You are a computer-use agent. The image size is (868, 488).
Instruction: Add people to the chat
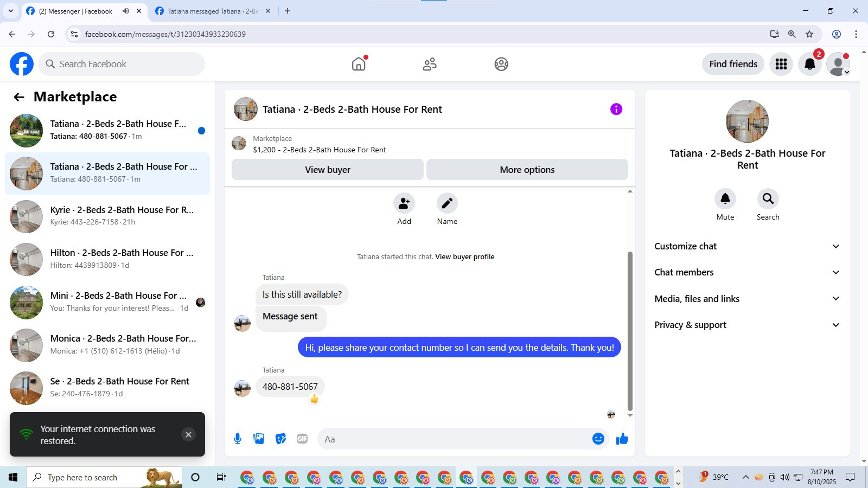click(x=404, y=203)
